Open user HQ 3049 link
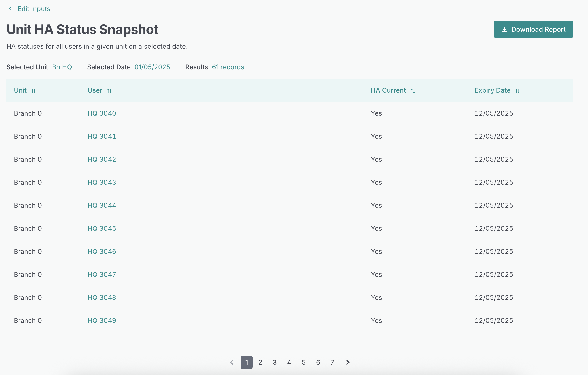Viewport: 588px width, 375px height. (x=102, y=320)
